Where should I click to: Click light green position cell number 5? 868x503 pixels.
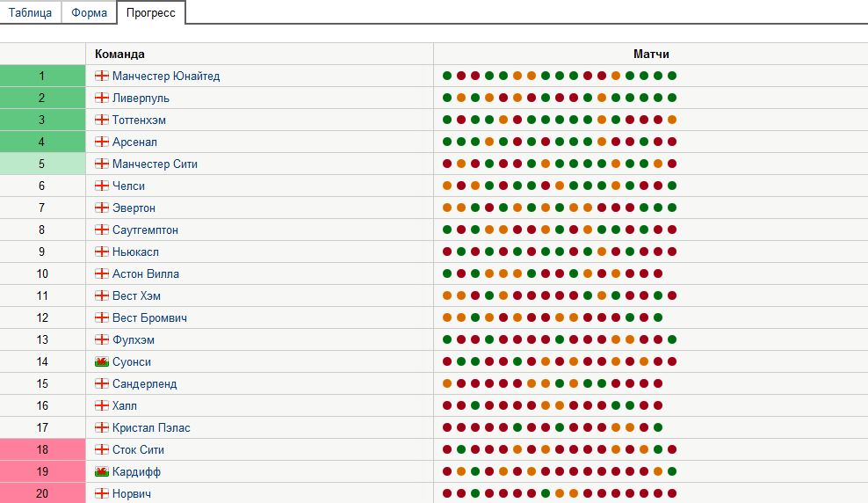[x=43, y=164]
